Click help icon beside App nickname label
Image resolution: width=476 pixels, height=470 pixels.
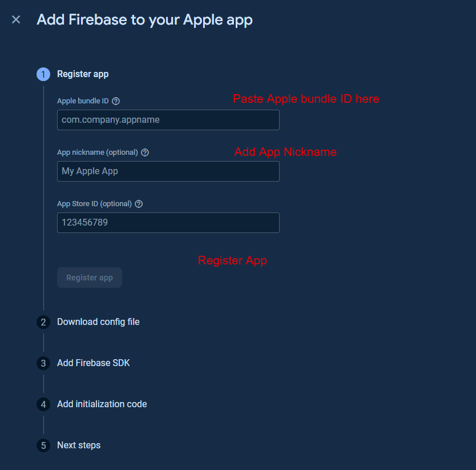(x=145, y=152)
